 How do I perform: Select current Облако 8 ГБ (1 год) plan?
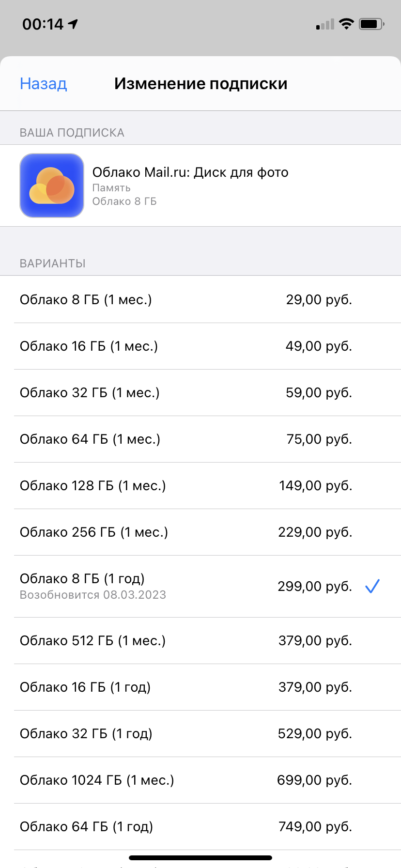click(x=200, y=587)
